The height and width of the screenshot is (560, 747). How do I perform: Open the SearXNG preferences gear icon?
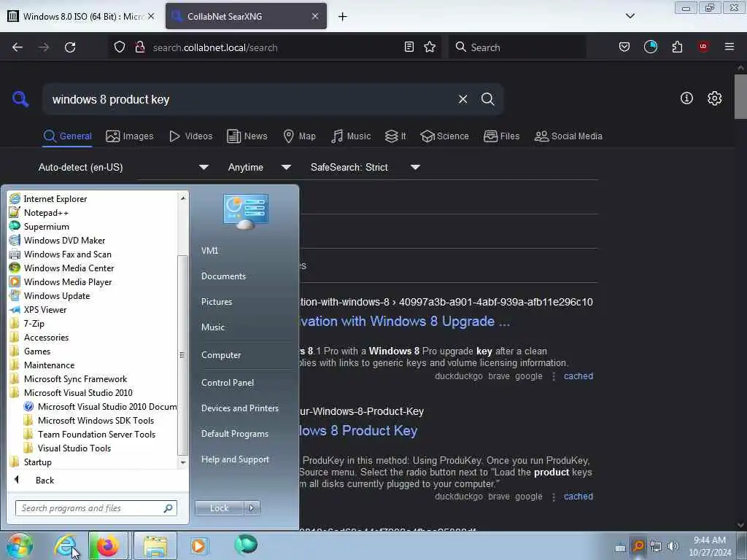click(x=714, y=98)
